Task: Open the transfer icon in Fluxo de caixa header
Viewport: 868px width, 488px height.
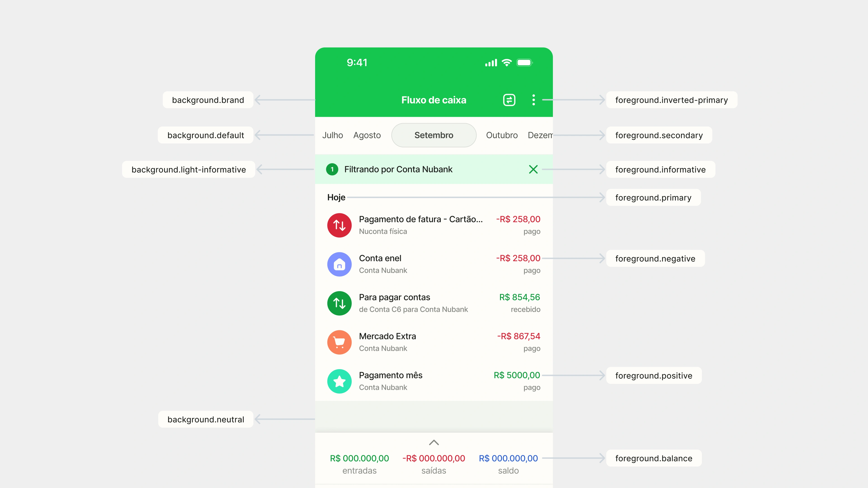Action: pyautogui.click(x=509, y=100)
